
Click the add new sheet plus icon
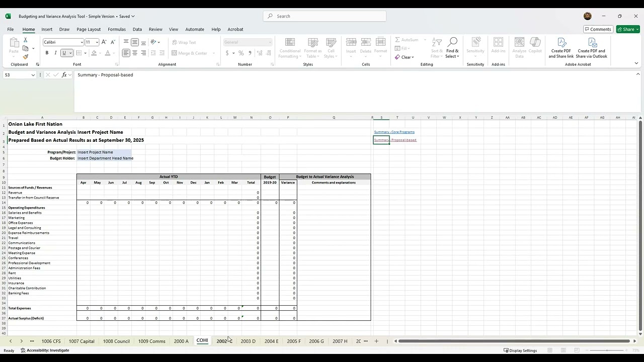pos(376,341)
